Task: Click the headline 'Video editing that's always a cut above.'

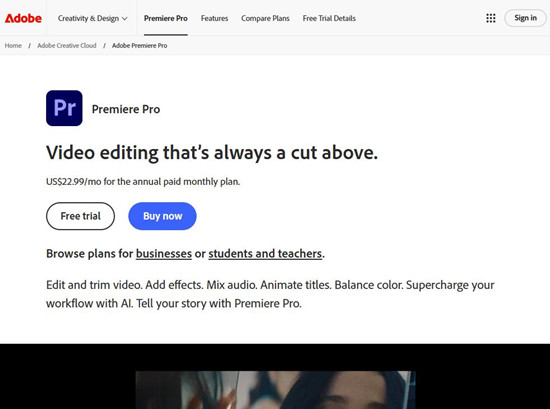Action: click(x=212, y=153)
